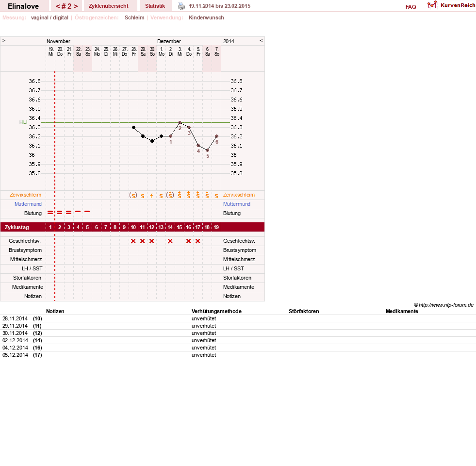Click the S+ mucus symbol on day 15
This screenshot has height=466, width=476.
coord(180,195)
